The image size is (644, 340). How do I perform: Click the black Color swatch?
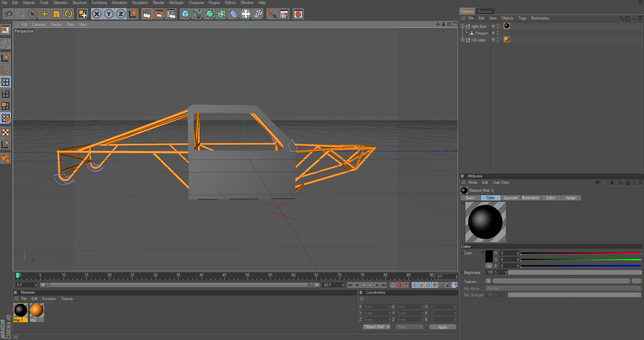click(489, 256)
